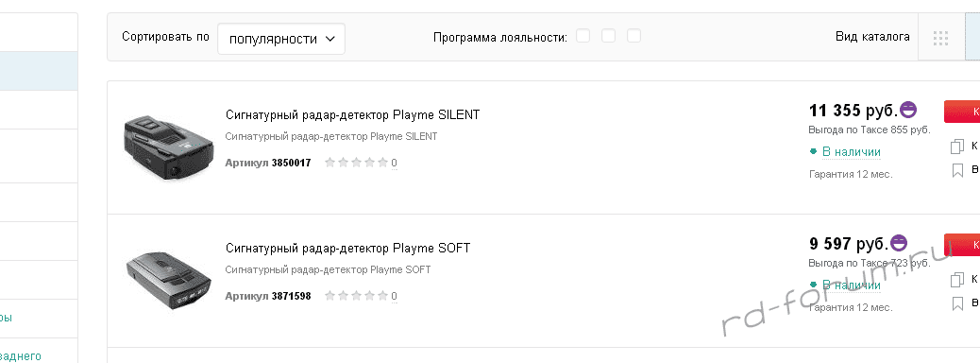Bookmark the Playme SILENT product
The width and height of the screenshot is (980, 363).
(957, 170)
